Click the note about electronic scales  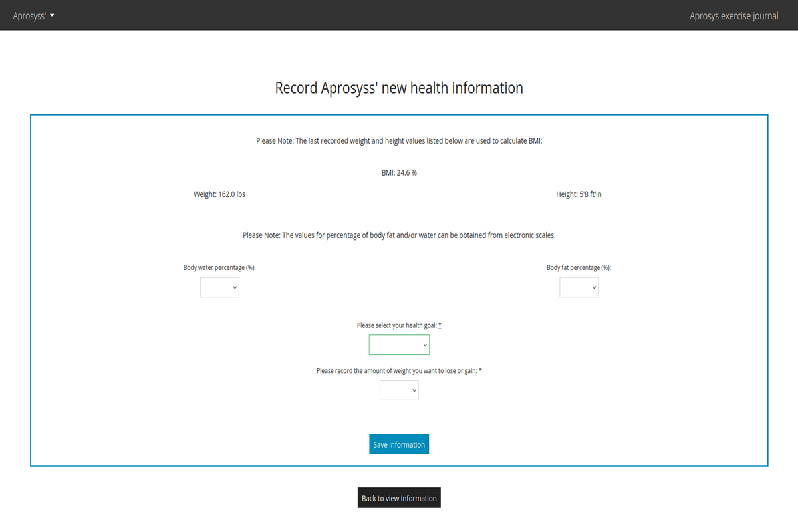pos(399,235)
